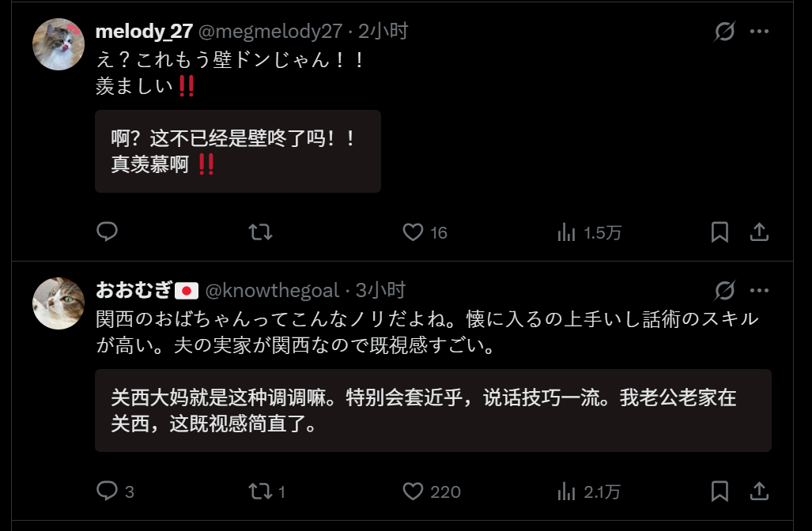Like おおむぎ's tweet with 220 likes

coord(432,491)
